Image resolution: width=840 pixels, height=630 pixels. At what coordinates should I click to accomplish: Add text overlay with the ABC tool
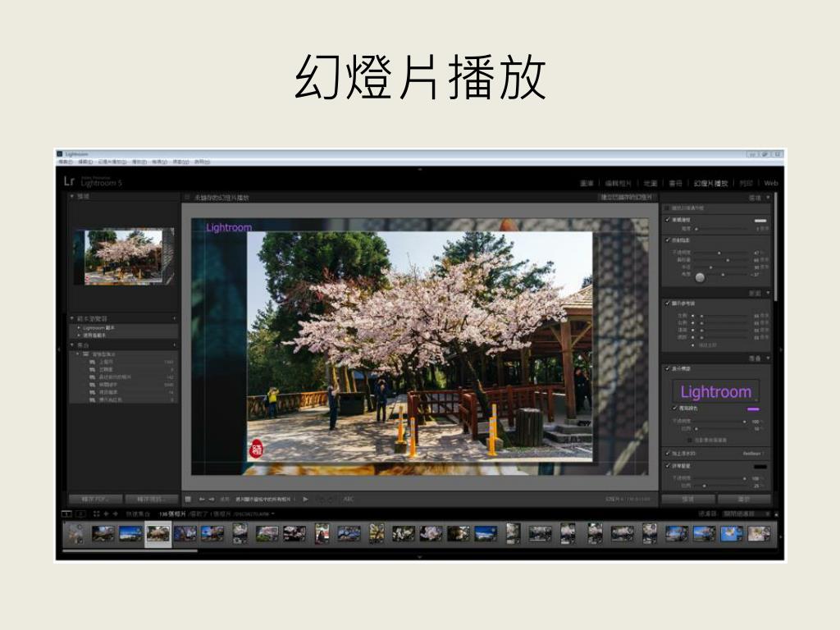(x=348, y=500)
